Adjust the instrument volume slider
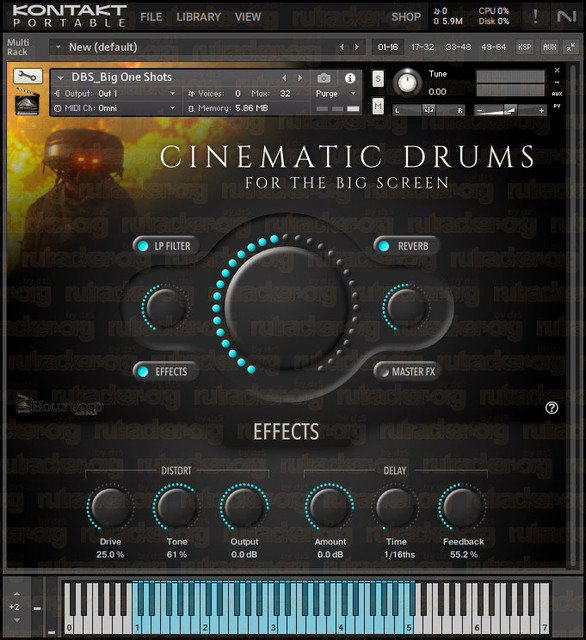The image size is (586, 640). pos(510,110)
